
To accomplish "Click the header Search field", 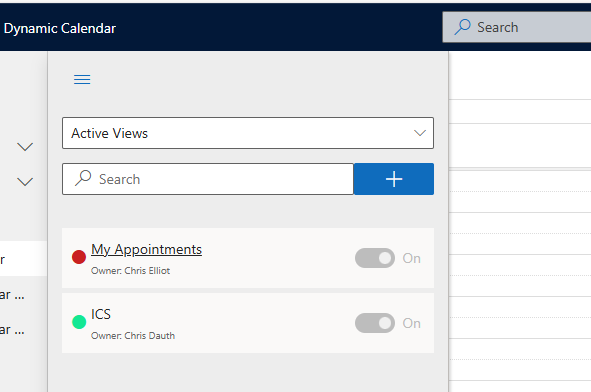I will pyautogui.click(x=517, y=27).
